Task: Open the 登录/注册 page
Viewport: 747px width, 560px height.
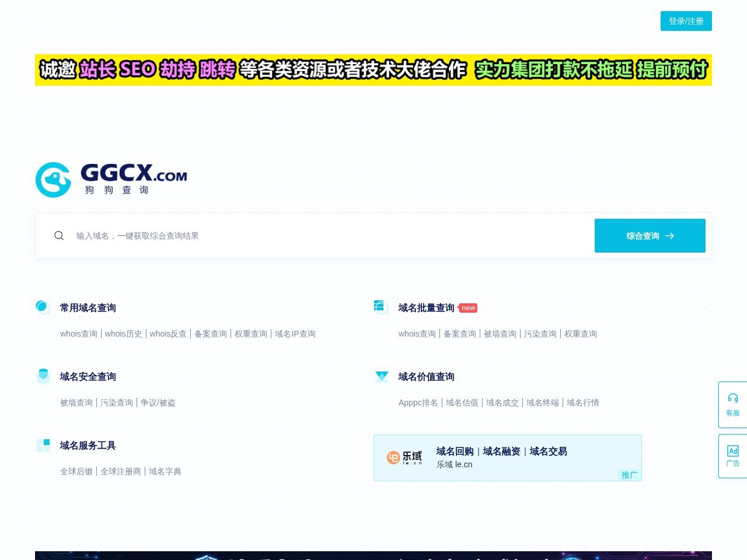Action: click(686, 21)
